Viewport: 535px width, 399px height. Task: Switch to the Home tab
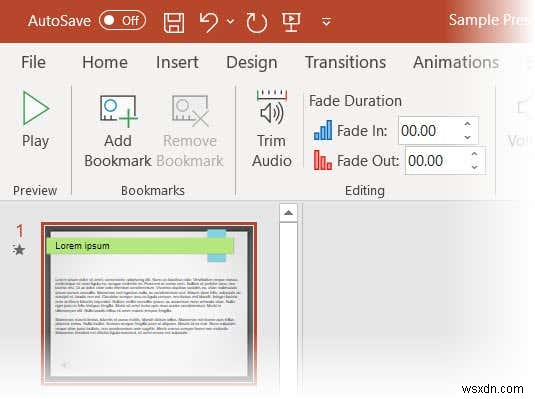point(105,62)
